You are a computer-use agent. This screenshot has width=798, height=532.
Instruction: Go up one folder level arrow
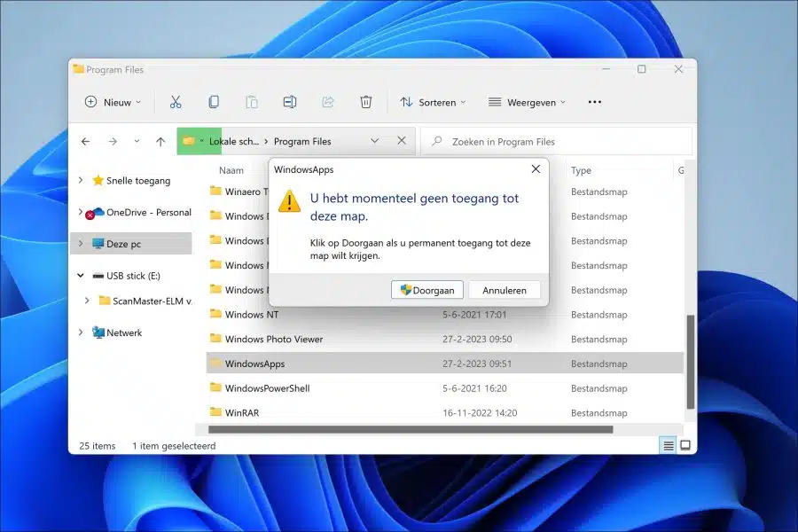tap(160, 142)
